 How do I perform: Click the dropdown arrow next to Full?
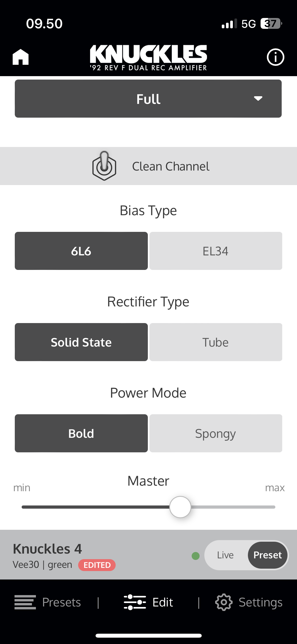click(x=258, y=99)
